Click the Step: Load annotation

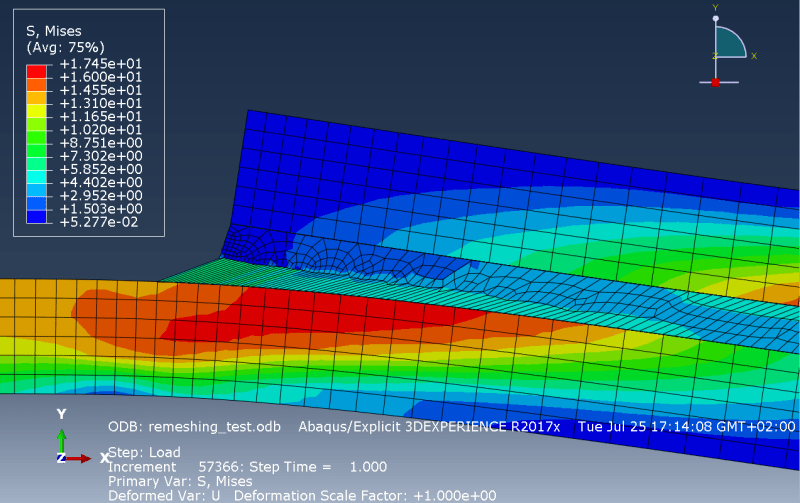tap(144, 452)
